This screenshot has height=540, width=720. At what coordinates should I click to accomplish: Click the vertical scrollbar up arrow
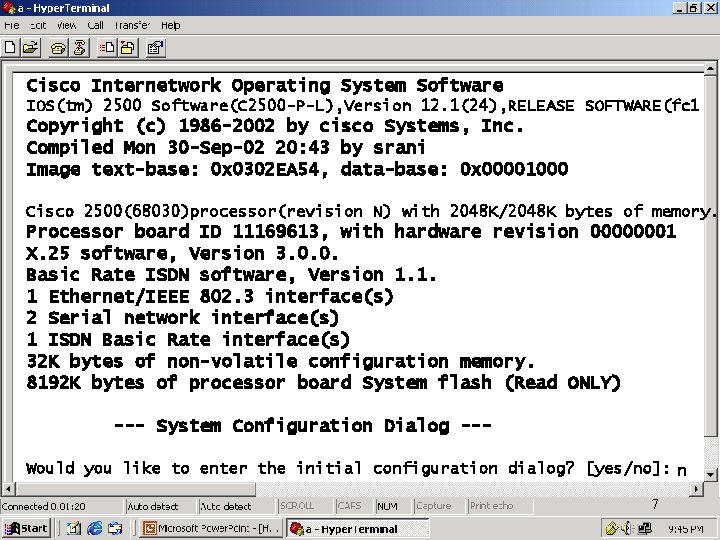tap(710, 69)
